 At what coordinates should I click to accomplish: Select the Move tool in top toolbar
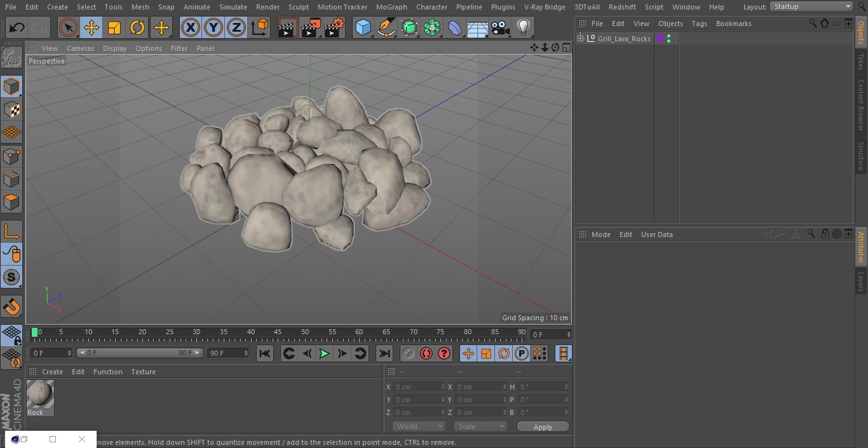coord(92,28)
